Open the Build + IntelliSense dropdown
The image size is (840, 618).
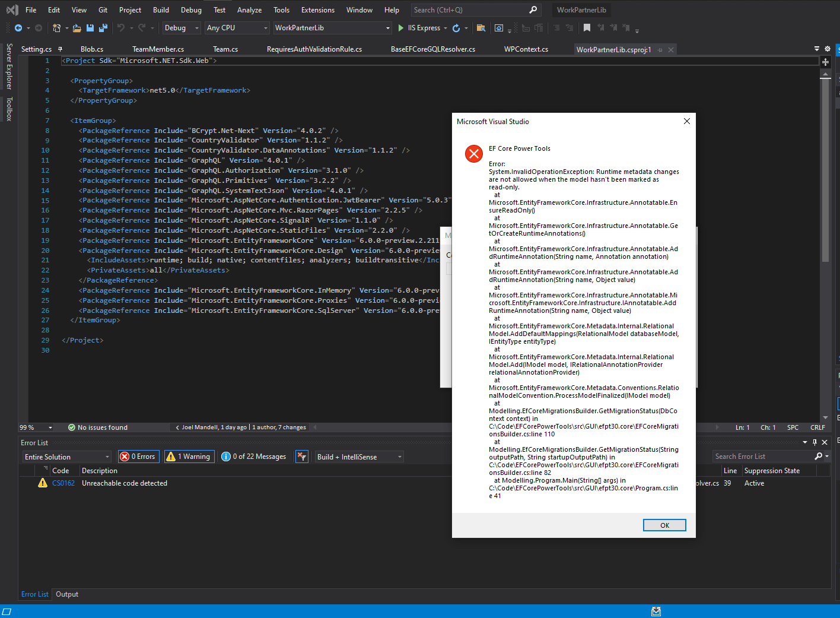[x=358, y=456]
